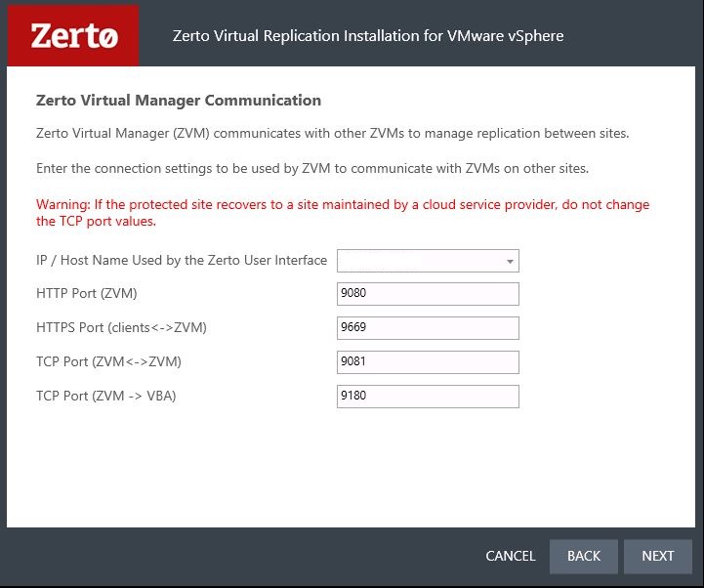Click the 'TCP Port (ZVM<->ZVM)' label
The height and width of the screenshot is (588, 704).
(x=108, y=361)
